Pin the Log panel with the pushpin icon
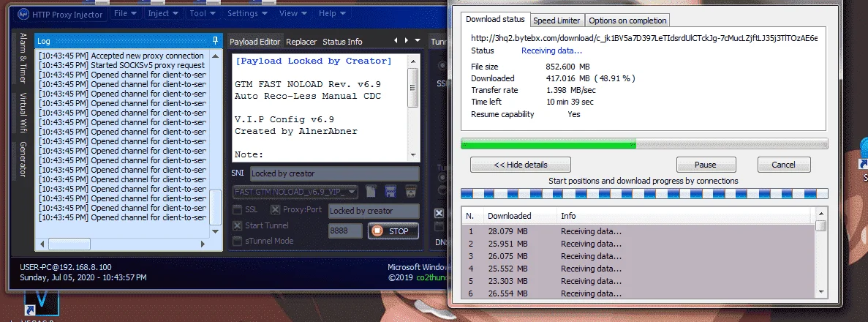The image size is (868, 322). click(215, 40)
